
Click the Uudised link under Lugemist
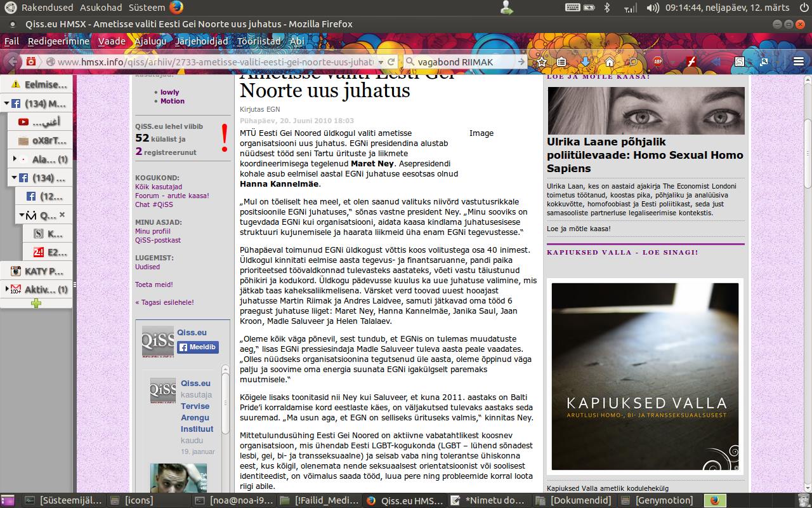(x=147, y=267)
